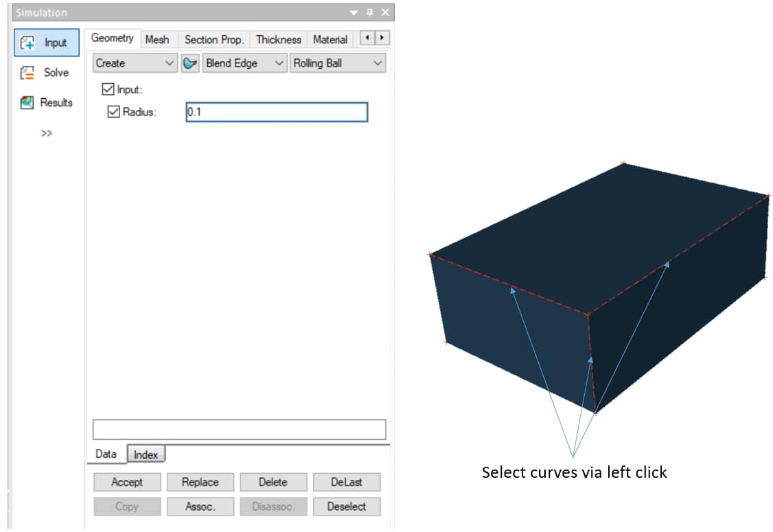Open the Solve section icon
The image size is (773, 532).
point(27,73)
